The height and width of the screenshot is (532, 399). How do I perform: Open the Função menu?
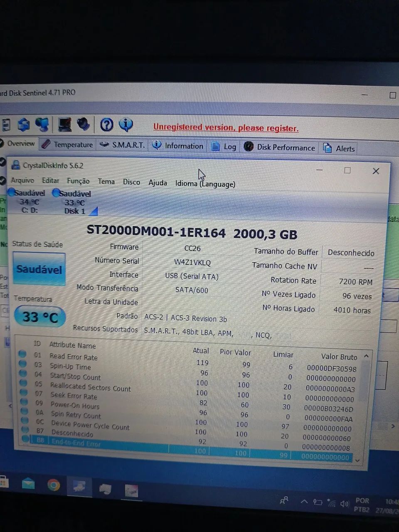point(78,181)
